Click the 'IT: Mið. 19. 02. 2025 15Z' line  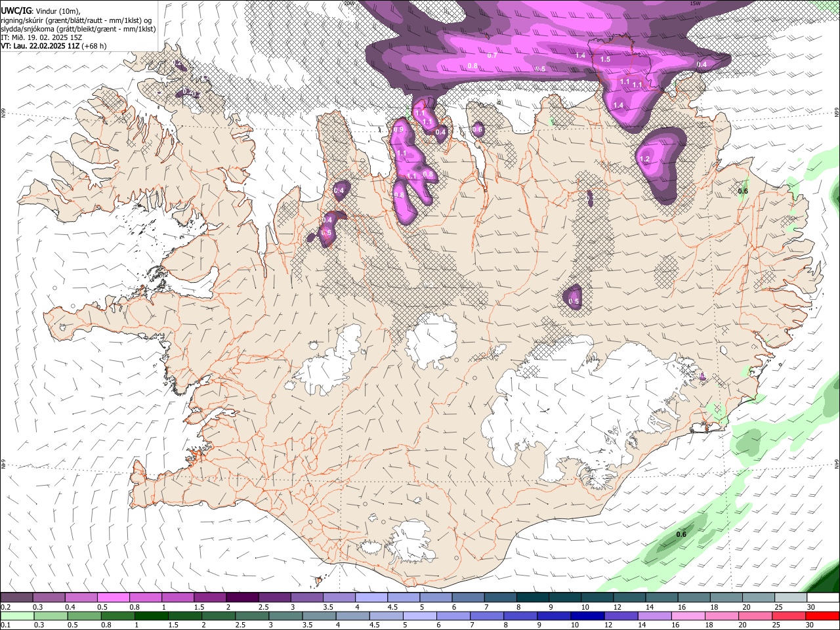click(41, 37)
